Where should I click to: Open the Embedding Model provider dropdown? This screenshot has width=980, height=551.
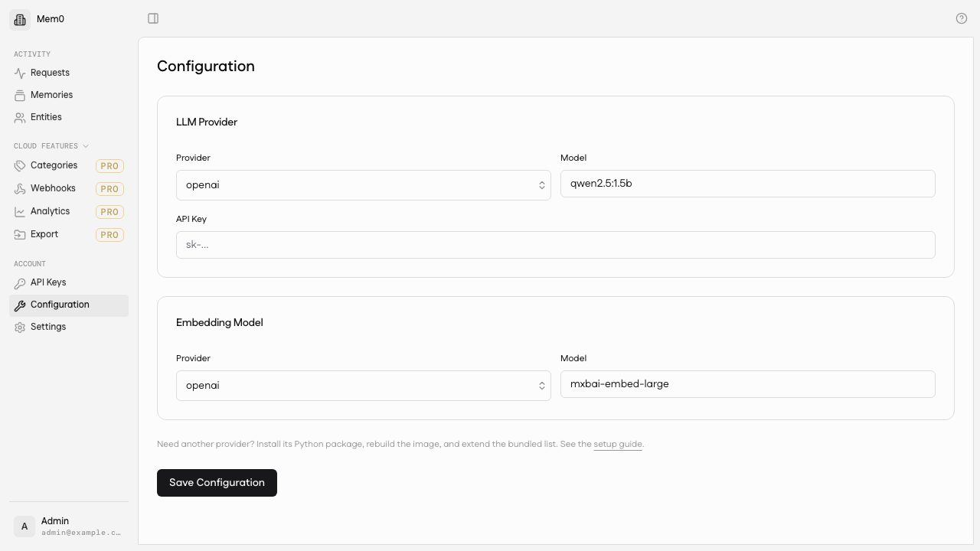(x=364, y=386)
